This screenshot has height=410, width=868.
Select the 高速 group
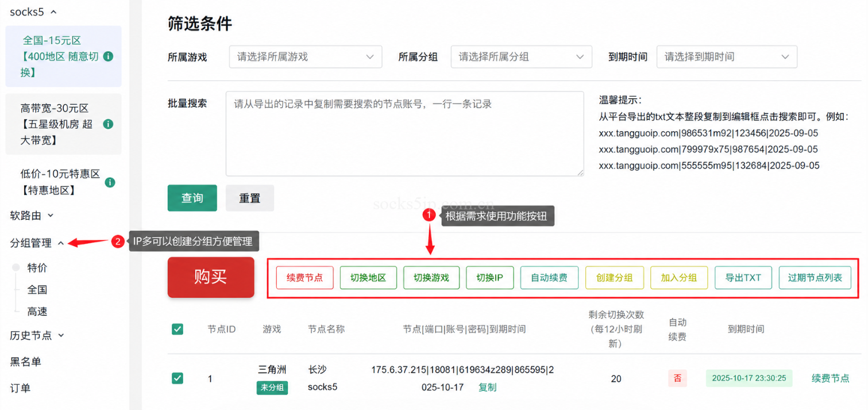pos(37,312)
